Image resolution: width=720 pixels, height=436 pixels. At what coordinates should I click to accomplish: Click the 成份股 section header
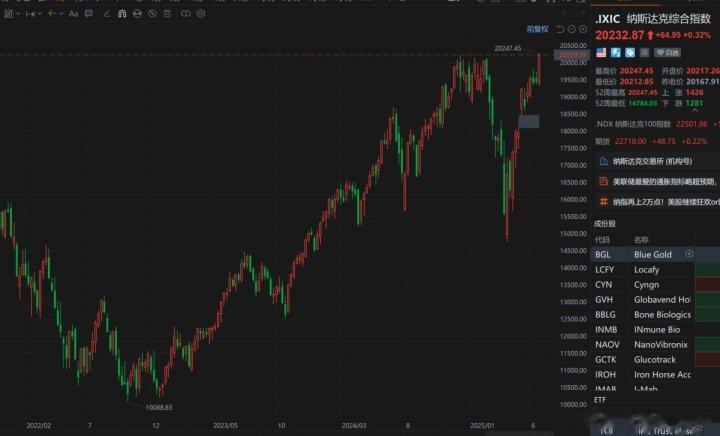[604, 224]
